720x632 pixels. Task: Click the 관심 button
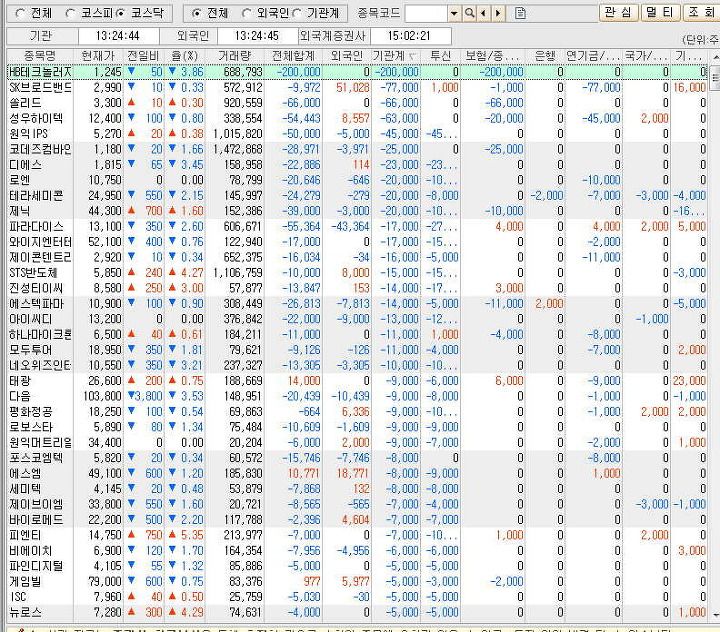[x=618, y=12]
